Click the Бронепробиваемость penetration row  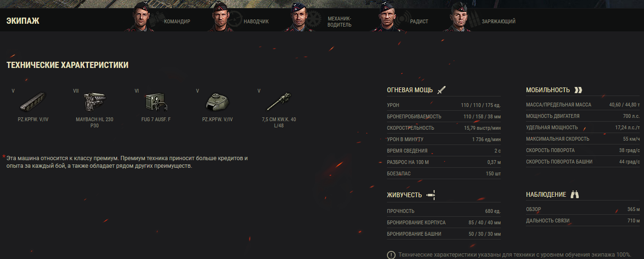(x=444, y=116)
